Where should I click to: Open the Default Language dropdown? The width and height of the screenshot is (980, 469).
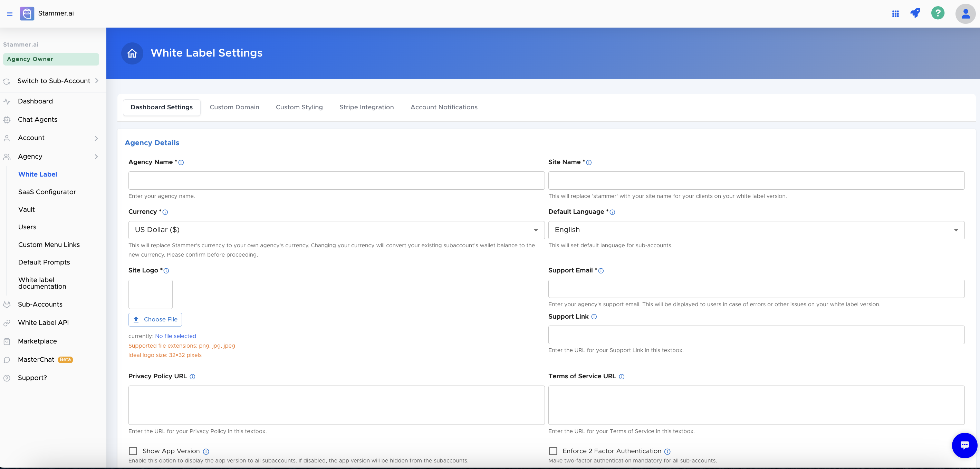click(x=756, y=230)
